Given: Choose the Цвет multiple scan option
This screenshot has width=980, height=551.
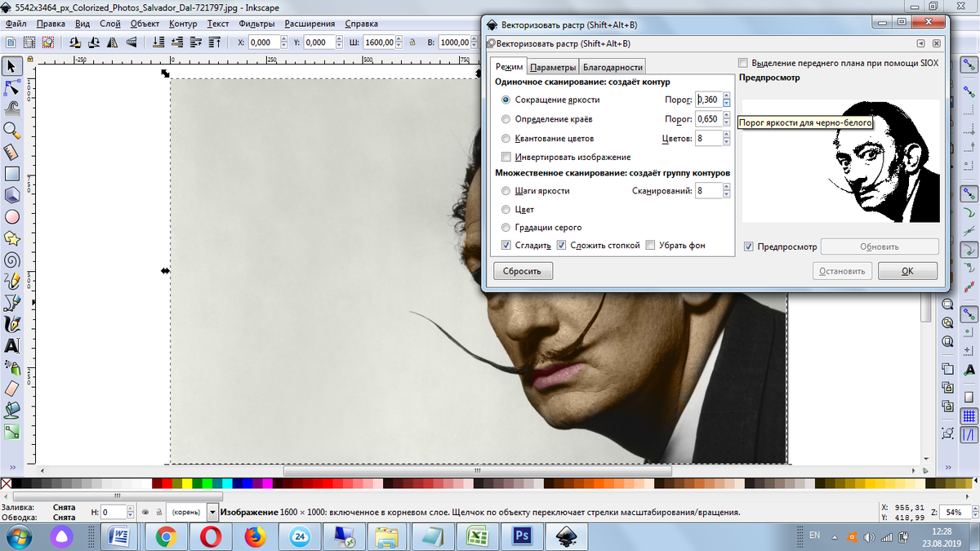Looking at the screenshot, I should pos(506,209).
